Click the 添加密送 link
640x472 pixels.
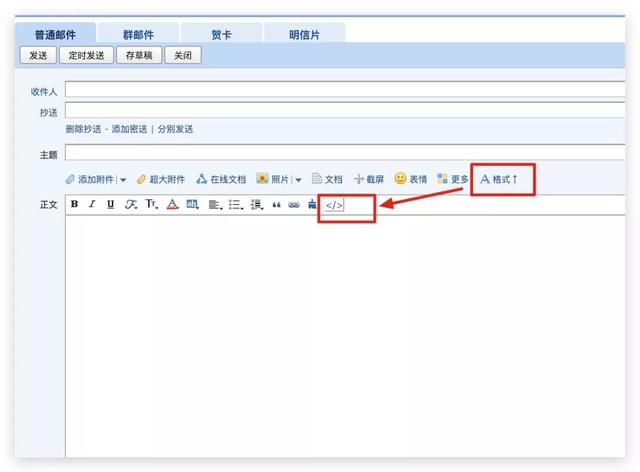point(129,129)
